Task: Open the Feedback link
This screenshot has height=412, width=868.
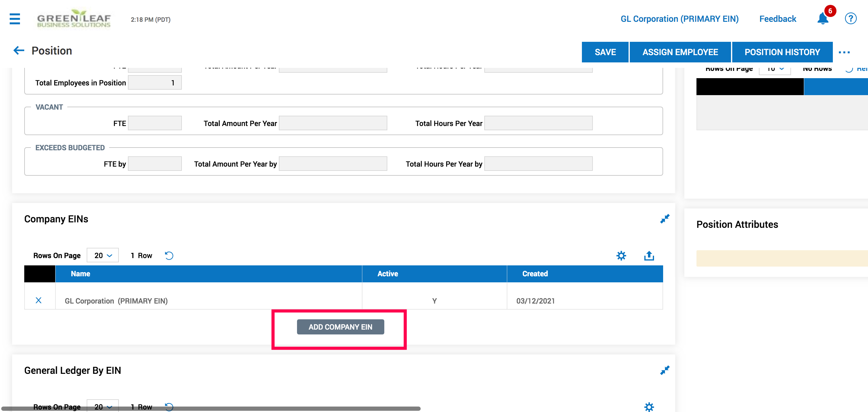Action: (777, 19)
